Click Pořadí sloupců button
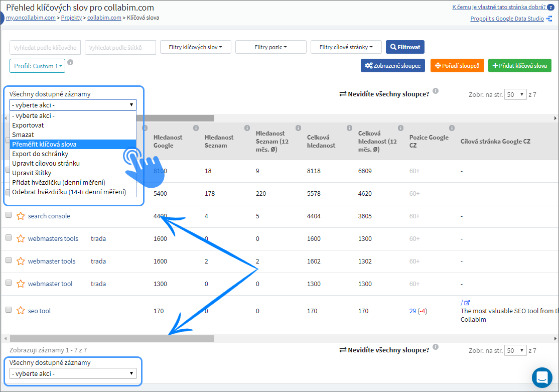The height and width of the screenshot is (392, 559). (x=458, y=66)
